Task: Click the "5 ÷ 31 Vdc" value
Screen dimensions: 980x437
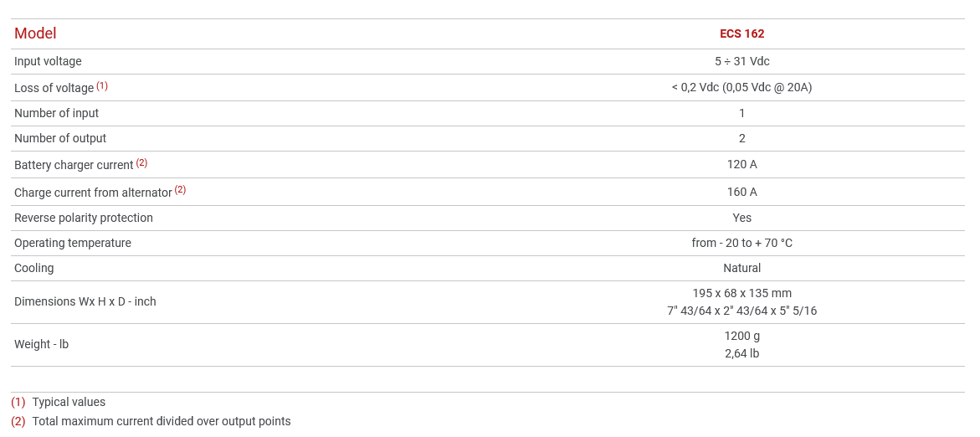Action: pos(741,61)
